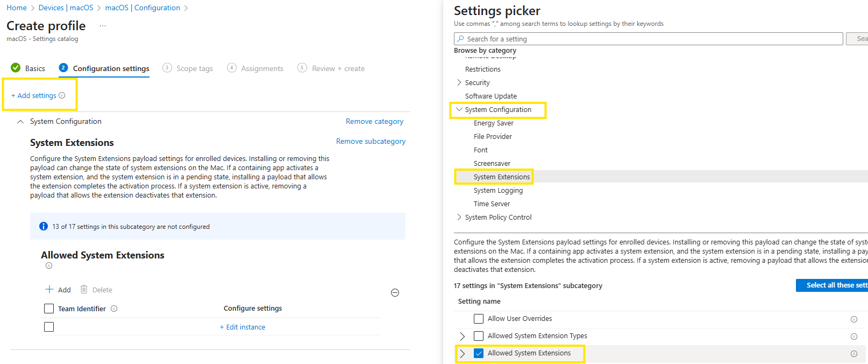Expand the System Policy Control category
The width and height of the screenshot is (868, 364).
point(459,217)
